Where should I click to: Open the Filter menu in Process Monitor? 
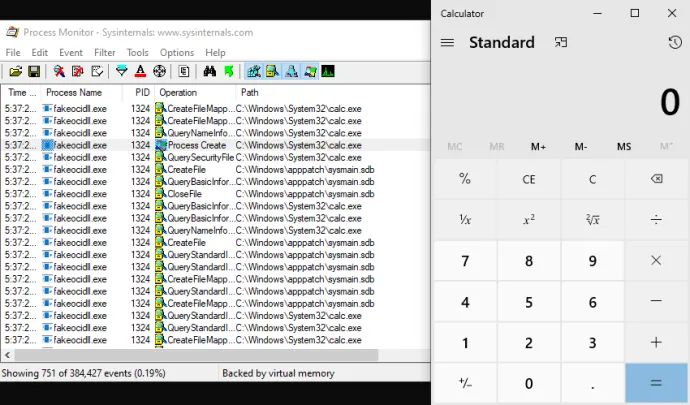click(104, 52)
